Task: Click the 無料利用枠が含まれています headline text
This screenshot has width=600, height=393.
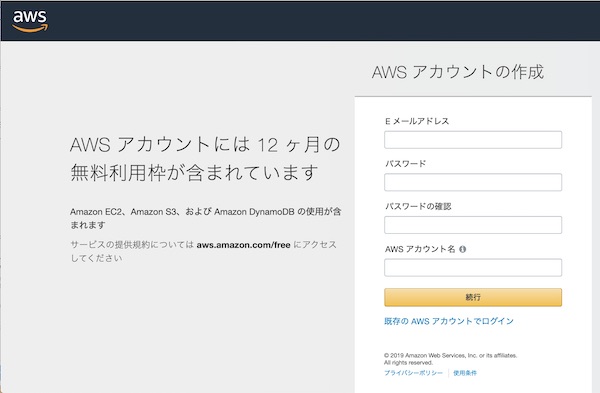Action: [x=194, y=173]
